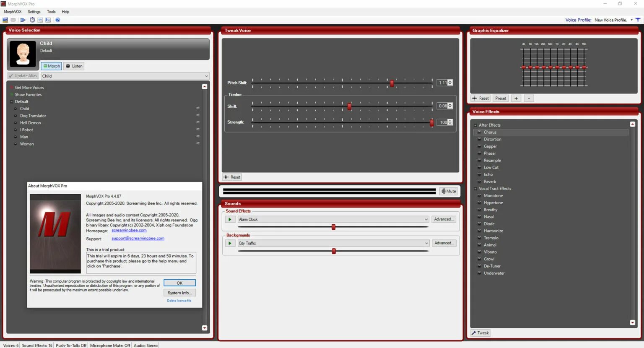Click the equalizer Preset button
644x348 pixels.
(501, 98)
